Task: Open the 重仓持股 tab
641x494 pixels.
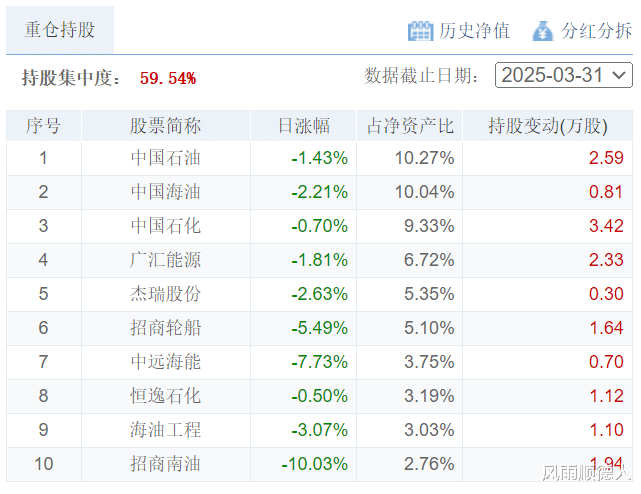Action: pyautogui.click(x=60, y=30)
